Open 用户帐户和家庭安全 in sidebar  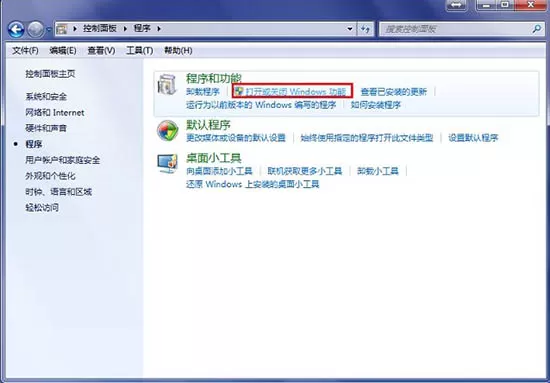coord(62,160)
